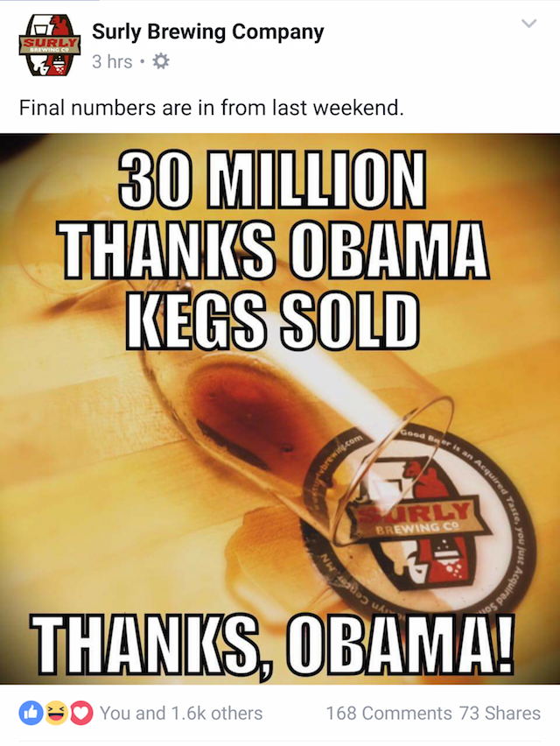Click the blue thumbs-up Like reaction icon
This screenshot has height=746, width=560.
(31, 713)
